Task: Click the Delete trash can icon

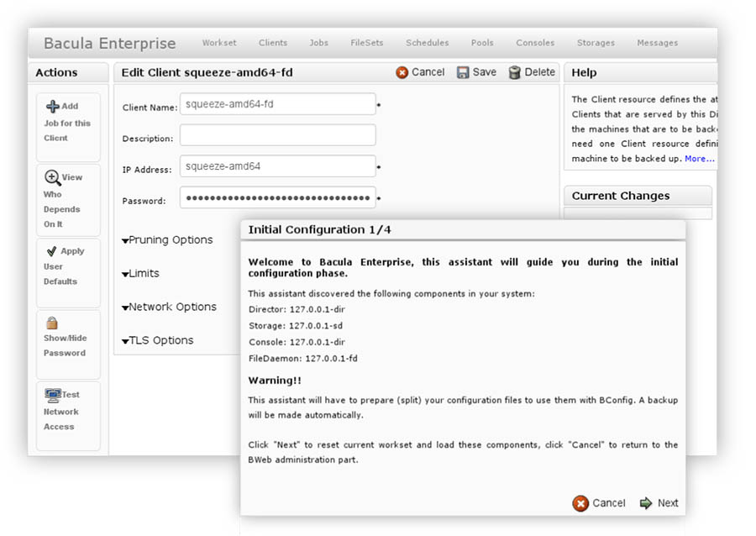Action: 514,73
